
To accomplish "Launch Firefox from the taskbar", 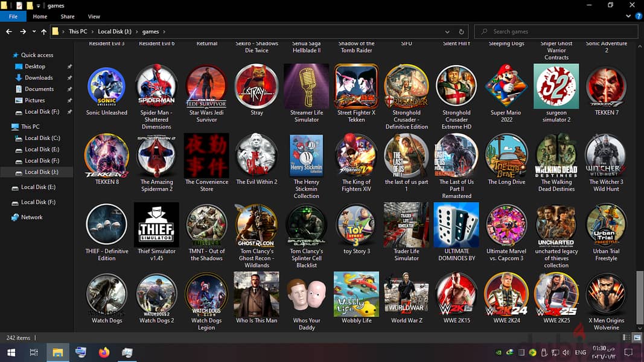I will 104,352.
